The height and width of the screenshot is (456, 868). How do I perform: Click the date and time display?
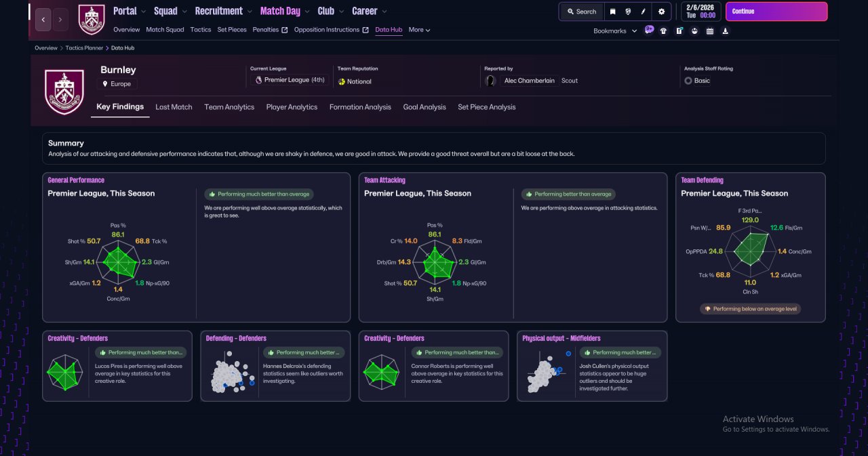pyautogui.click(x=701, y=12)
